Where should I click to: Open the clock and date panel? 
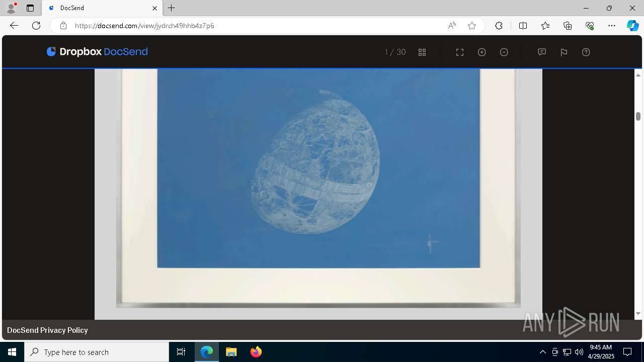coord(601,352)
